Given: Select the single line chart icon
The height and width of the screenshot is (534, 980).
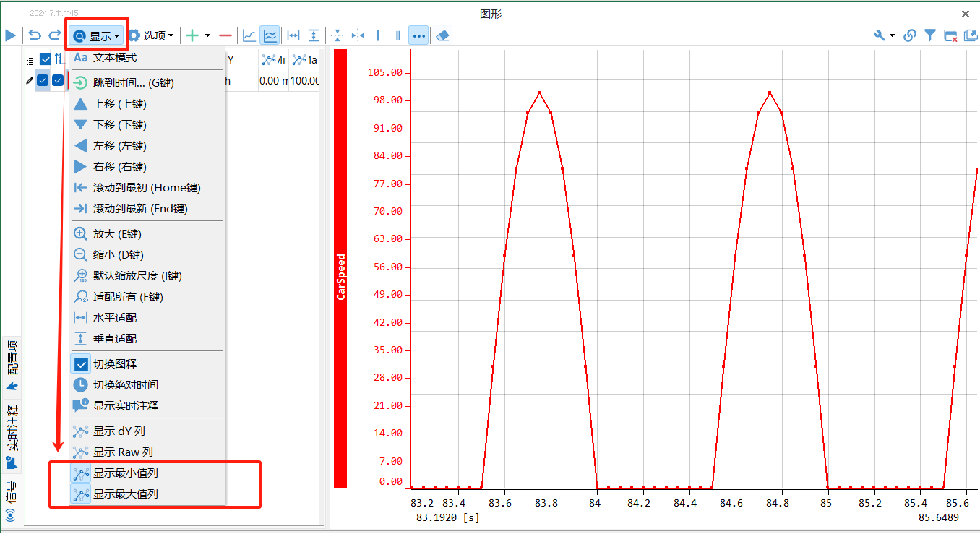Looking at the screenshot, I should point(249,35).
